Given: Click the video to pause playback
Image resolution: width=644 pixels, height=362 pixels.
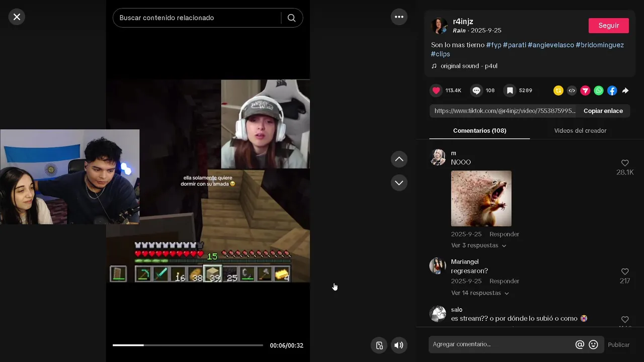Looking at the screenshot, I should (208, 181).
